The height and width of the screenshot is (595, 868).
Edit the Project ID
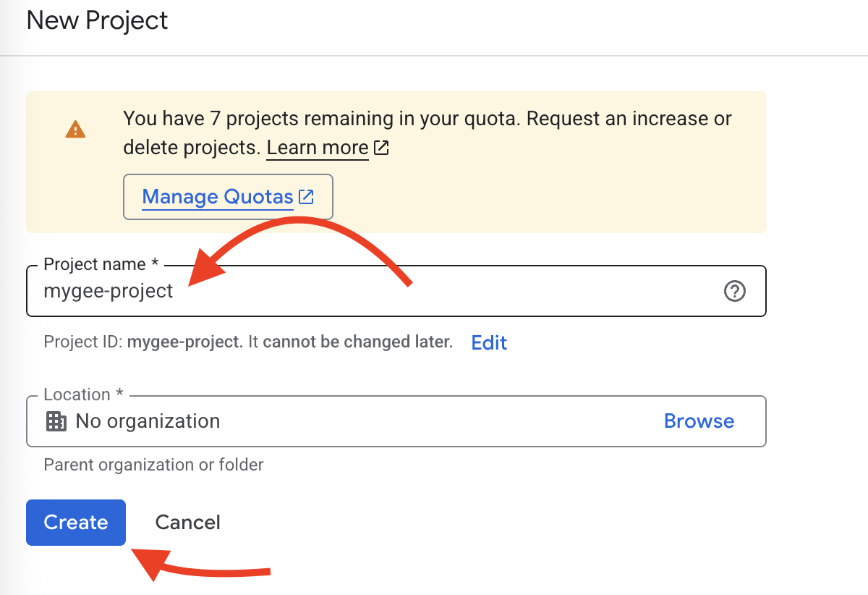[489, 342]
